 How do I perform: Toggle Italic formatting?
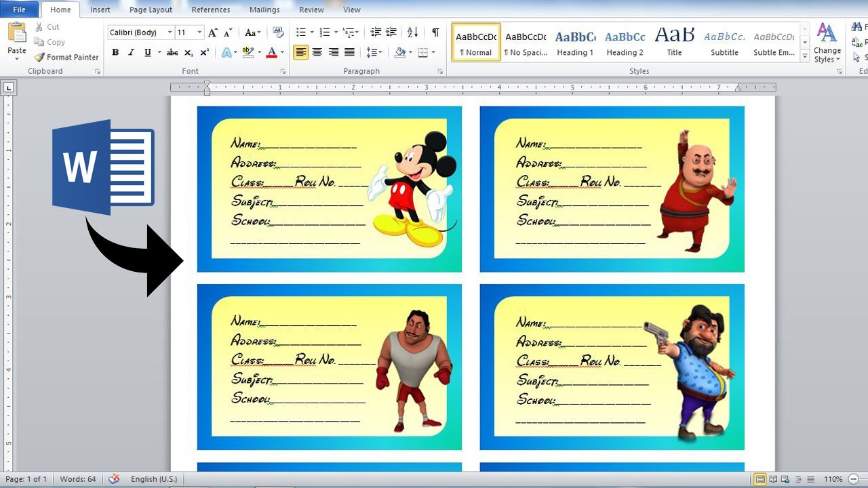click(x=131, y=52)
